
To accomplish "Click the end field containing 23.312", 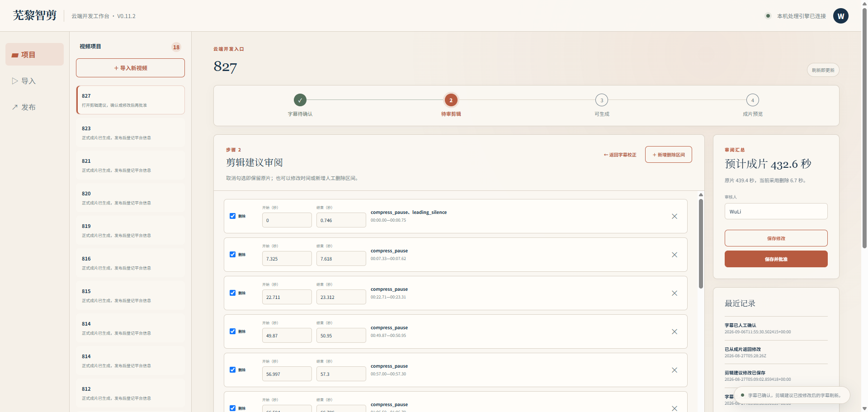I will (341, 297).
